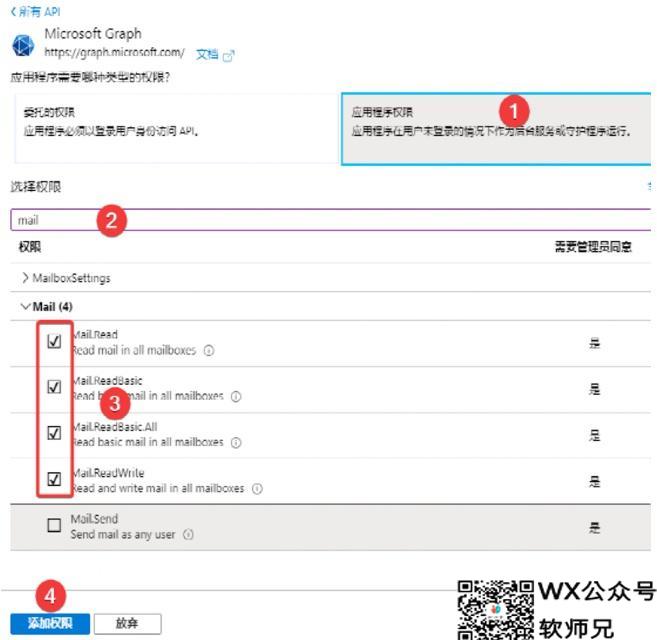Screen dimensions: 657x640
Task: Uncheck the Mail.ReadBasic permission checkbox
Action: [x=54, y=387]
